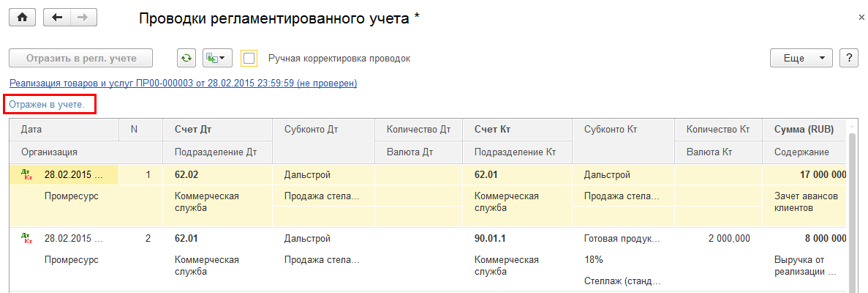The width and height of the screenshot is (868, 293).
Task: Click the Сумма (RUB) column header
Action: pos(804,130)
